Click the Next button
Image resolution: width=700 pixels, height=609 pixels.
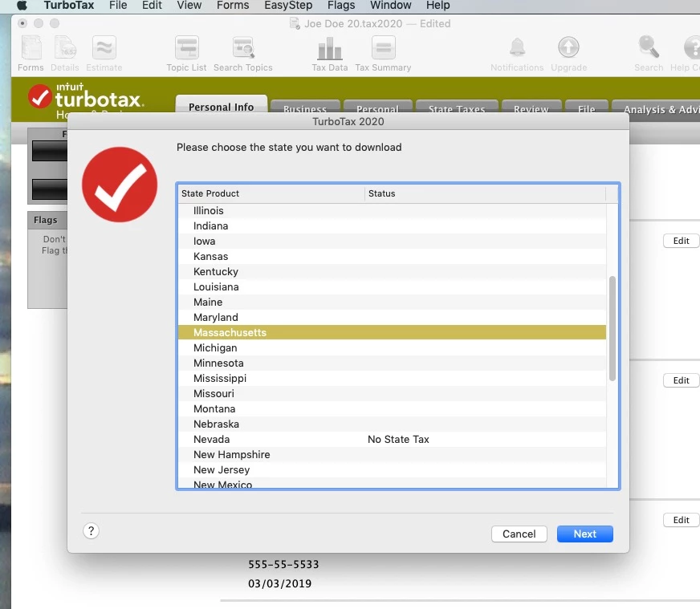click(x=585, y=534)
